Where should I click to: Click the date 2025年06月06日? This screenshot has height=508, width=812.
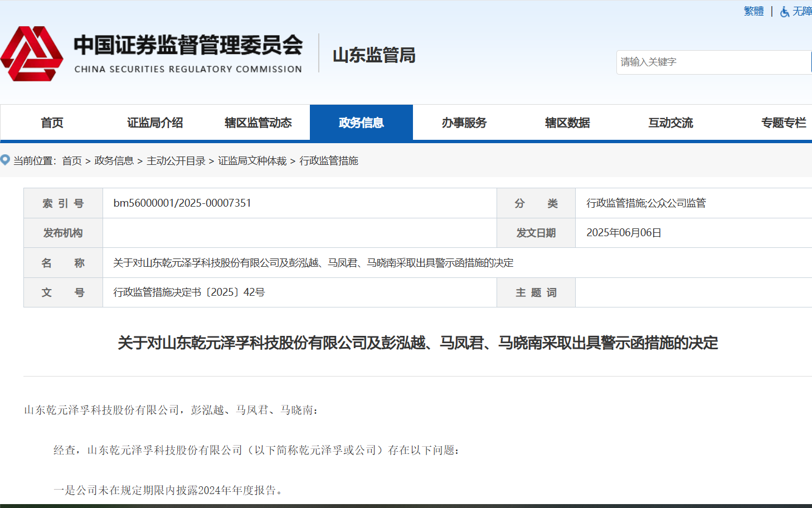point(624,233)
